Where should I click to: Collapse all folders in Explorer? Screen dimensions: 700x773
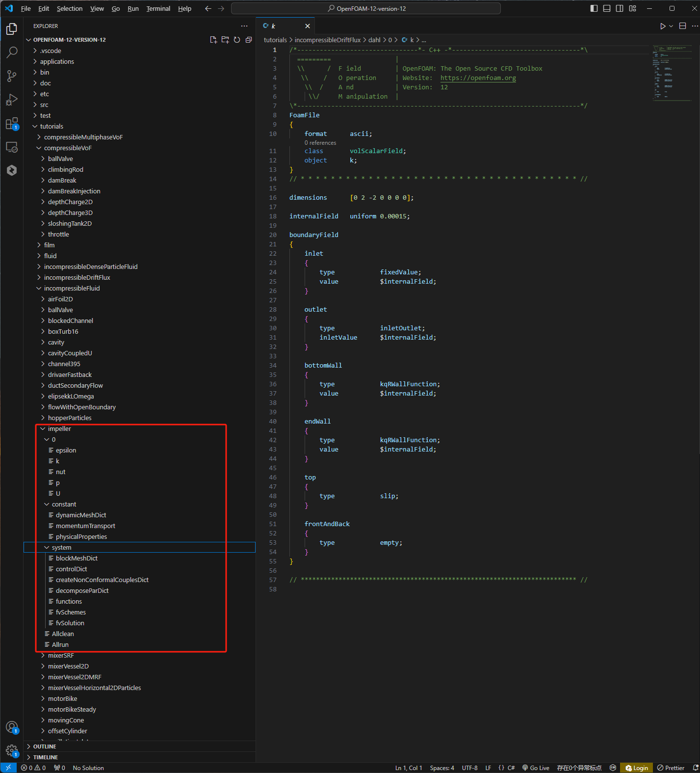[x=249, y=40]
